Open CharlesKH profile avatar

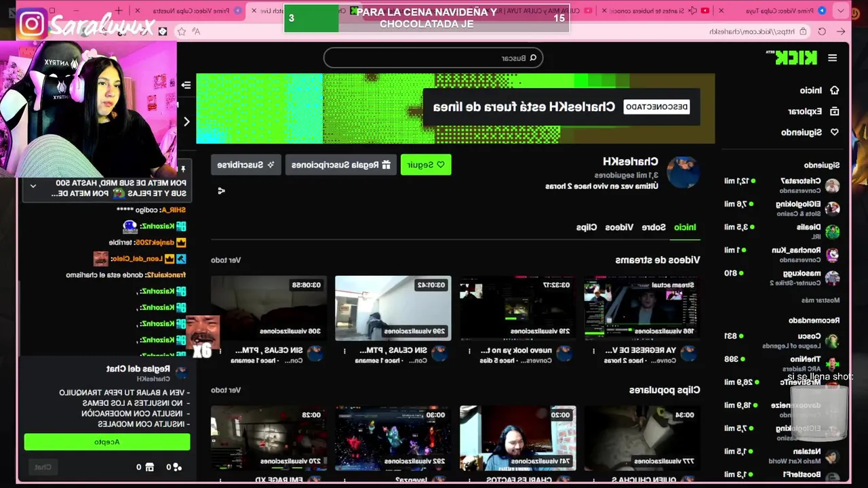click(683, 172)
